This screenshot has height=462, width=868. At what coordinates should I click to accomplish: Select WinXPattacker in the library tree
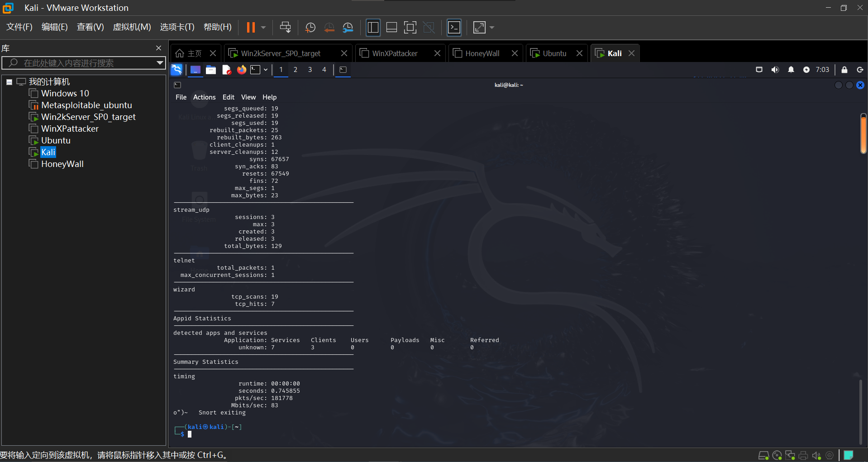pos(70,129)
